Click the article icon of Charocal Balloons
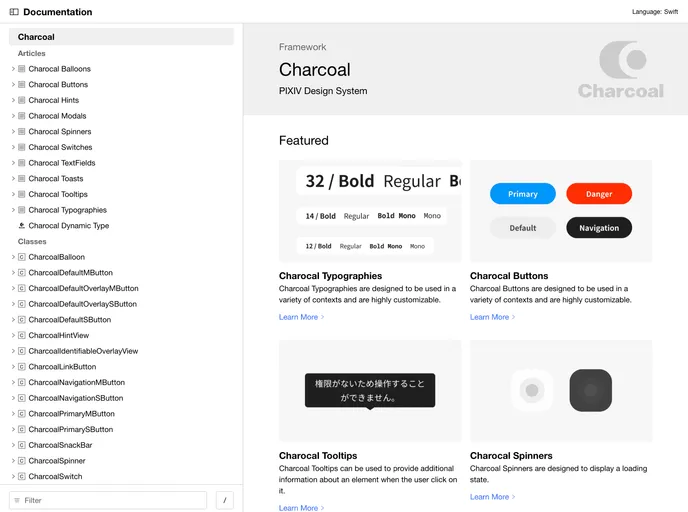Image resolution: width=688 pixels, height=512 pixels. pyautogui.click(x=22, y=69)
